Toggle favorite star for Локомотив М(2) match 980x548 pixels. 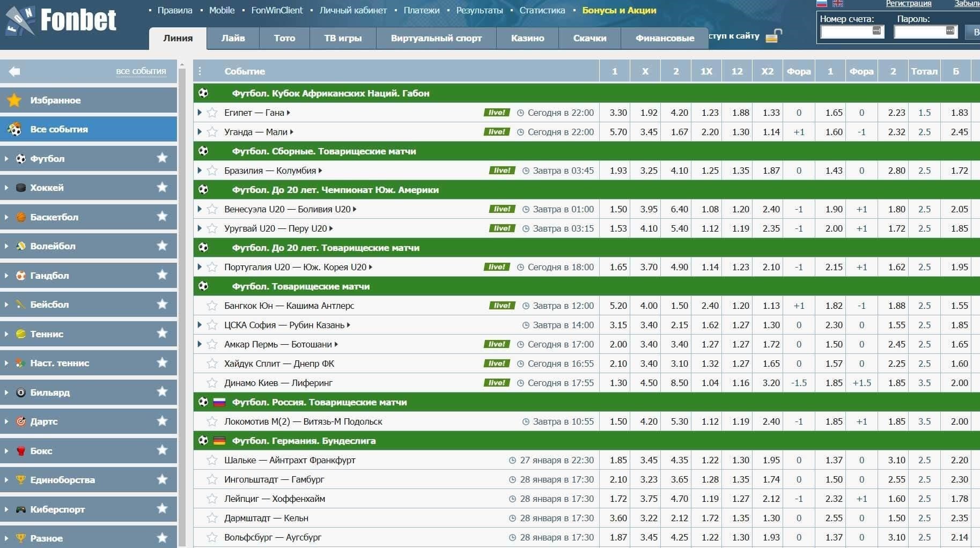click(212, 421)
